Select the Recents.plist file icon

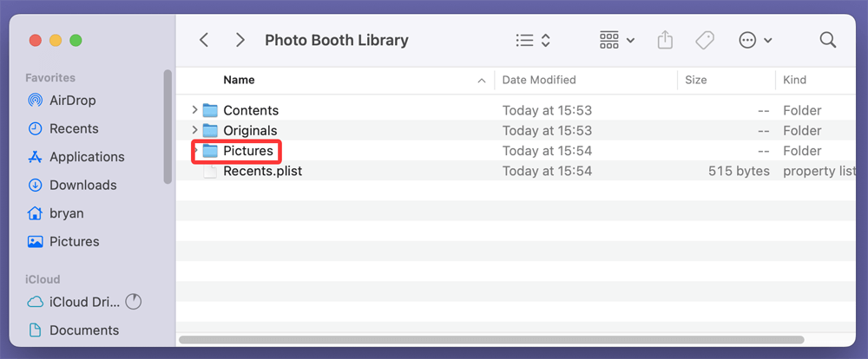pos(210,171)
